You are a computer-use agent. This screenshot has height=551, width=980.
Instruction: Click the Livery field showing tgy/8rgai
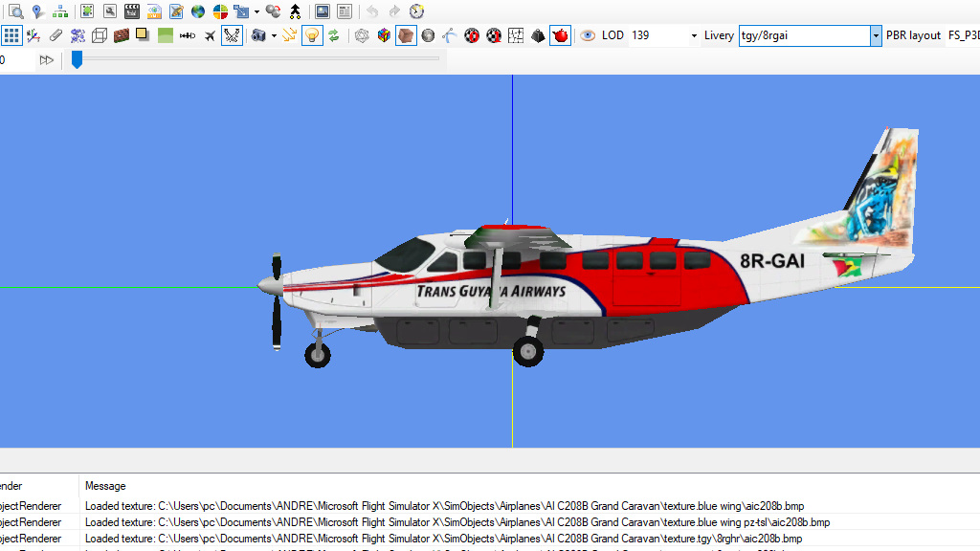804,35
